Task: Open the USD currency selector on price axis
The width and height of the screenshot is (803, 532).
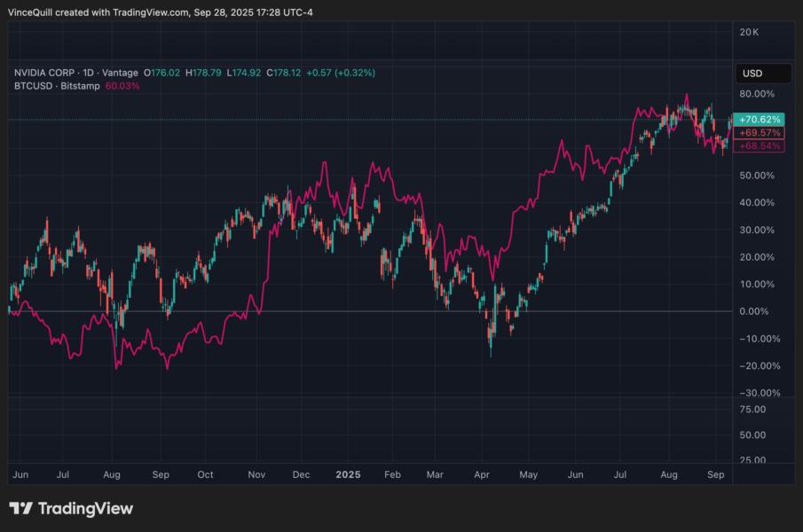Action: 761,74
